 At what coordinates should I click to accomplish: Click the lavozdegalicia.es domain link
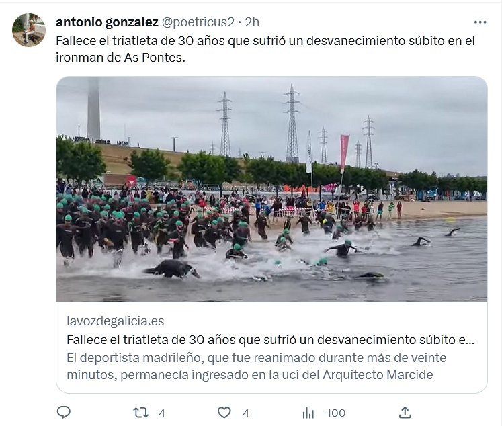116,321
